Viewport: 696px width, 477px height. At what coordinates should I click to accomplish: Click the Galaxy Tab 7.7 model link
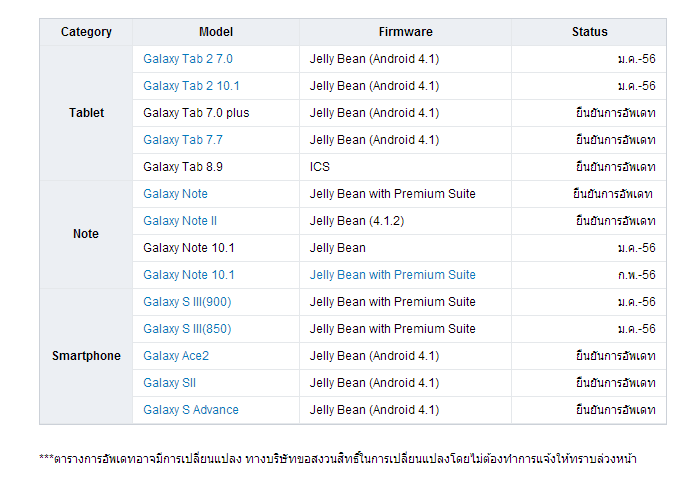(182, 140)
